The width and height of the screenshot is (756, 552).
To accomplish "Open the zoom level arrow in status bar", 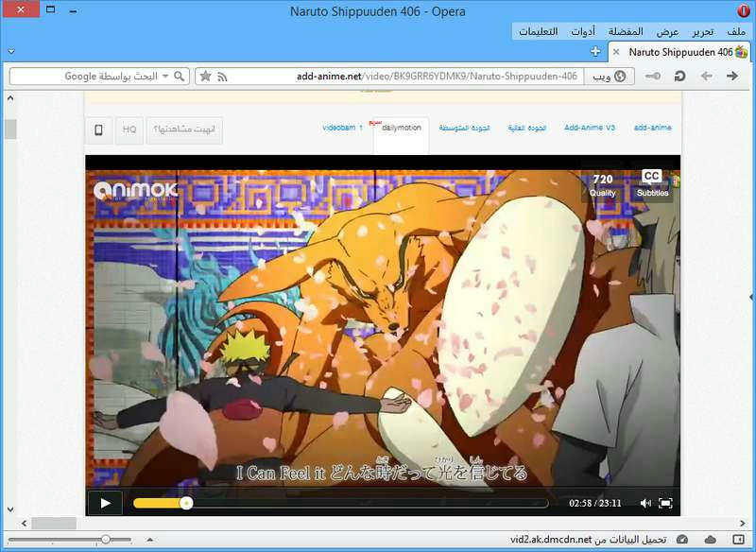I will [150, 540].
